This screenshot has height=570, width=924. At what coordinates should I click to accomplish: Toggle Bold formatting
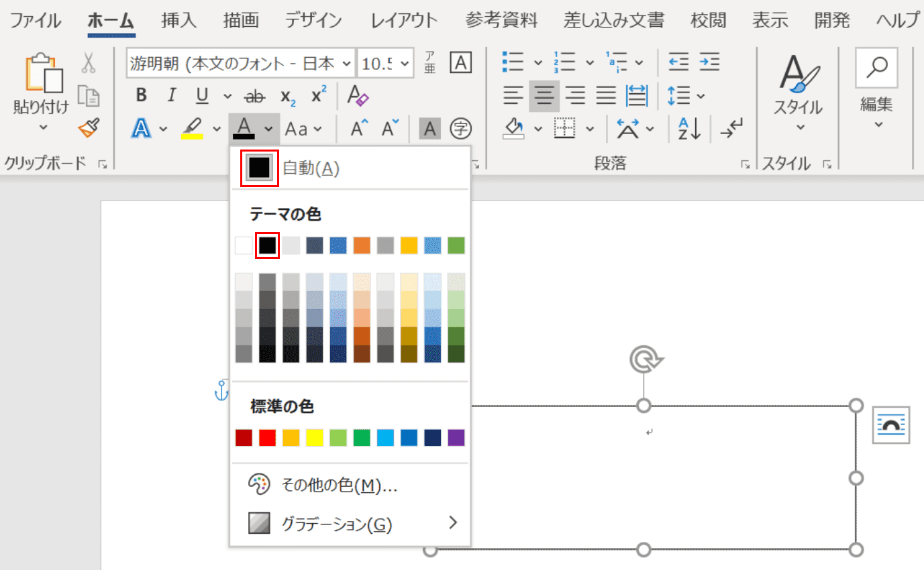[x=141, y=96]
